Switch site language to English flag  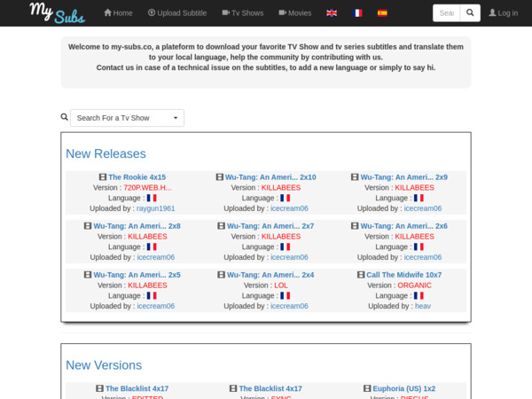tap(332, 13)
